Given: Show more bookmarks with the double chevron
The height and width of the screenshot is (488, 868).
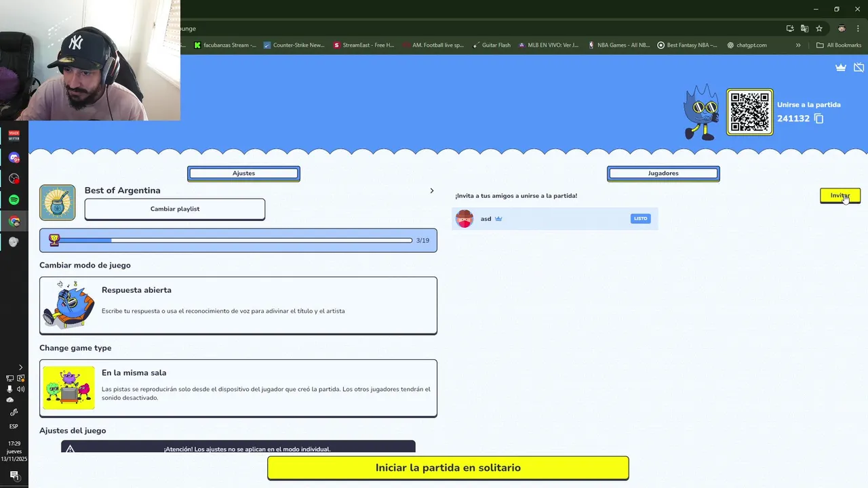Looking at the screenshot, I should 798,45.
